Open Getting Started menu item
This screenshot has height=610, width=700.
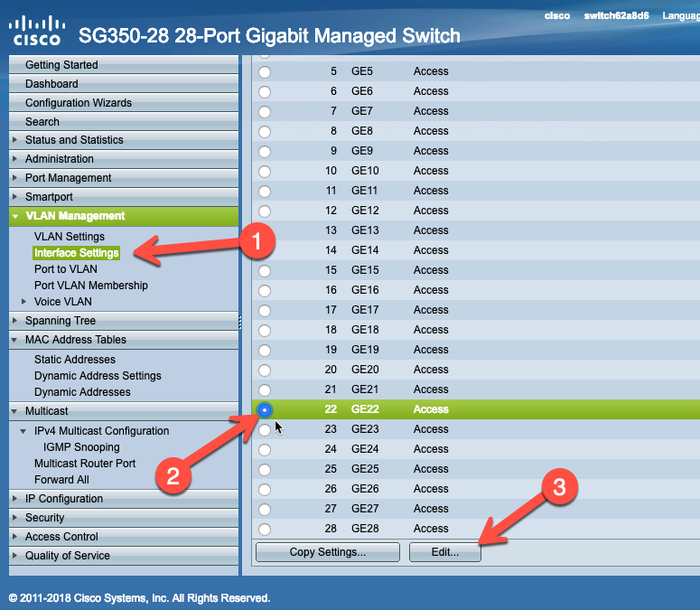coord(124,65)
